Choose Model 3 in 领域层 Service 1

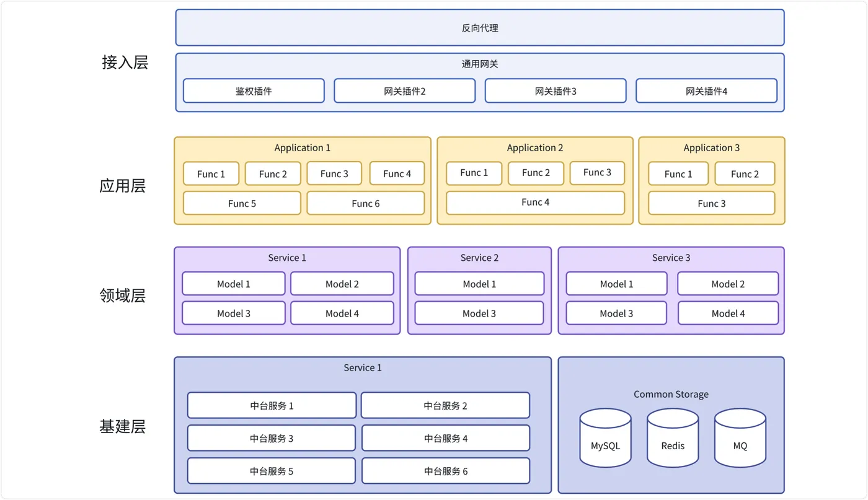(x=234, y=314)
